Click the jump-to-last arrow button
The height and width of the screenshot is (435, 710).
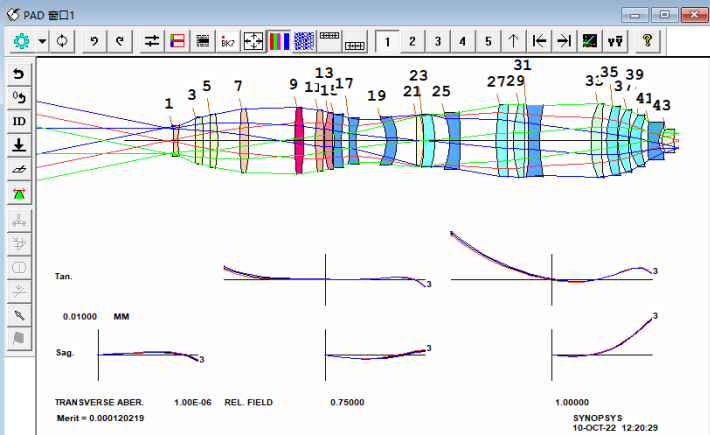(x=564, y=42)
